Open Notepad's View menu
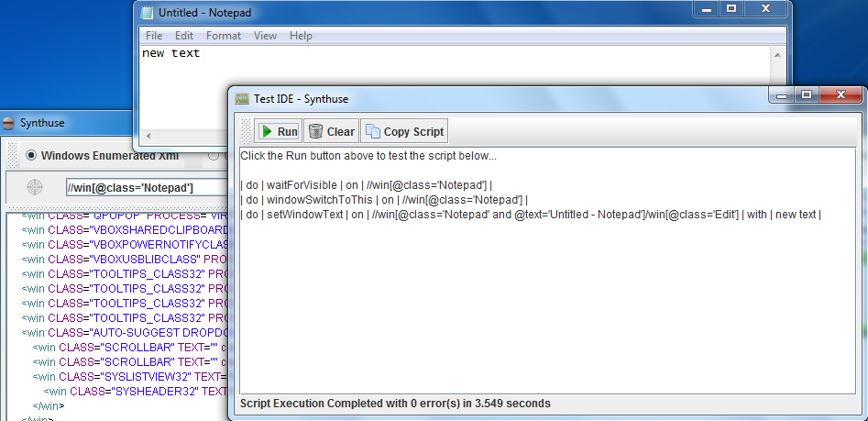The width and height of the screenshot is (868, 421). coord(265,36)
